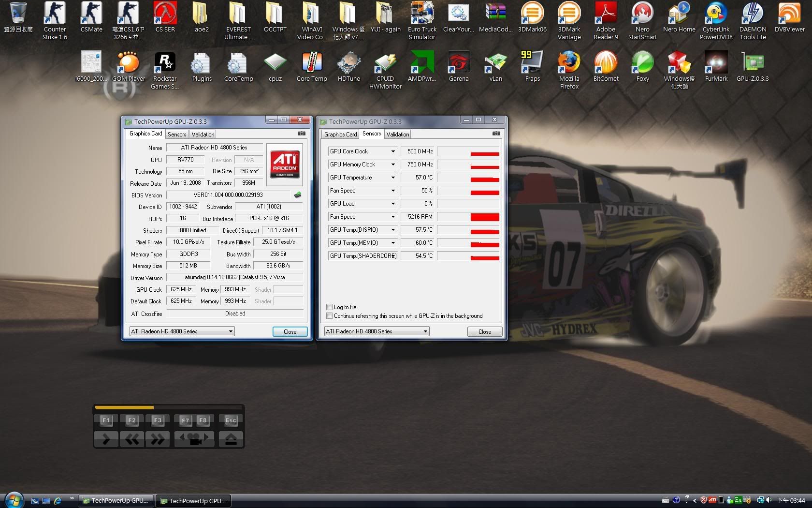
Task: Click F1 button on overlay panel
Action: (106, 420)
